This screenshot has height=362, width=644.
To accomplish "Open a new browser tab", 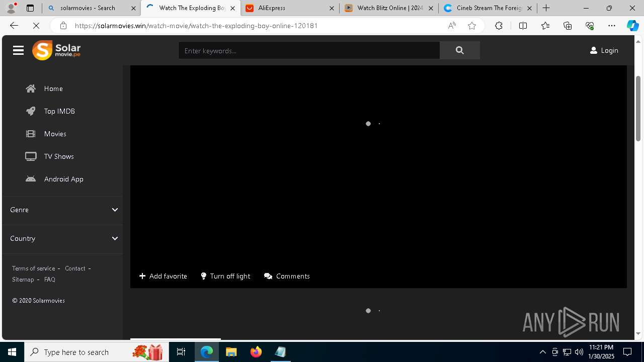I will (546, 8).
